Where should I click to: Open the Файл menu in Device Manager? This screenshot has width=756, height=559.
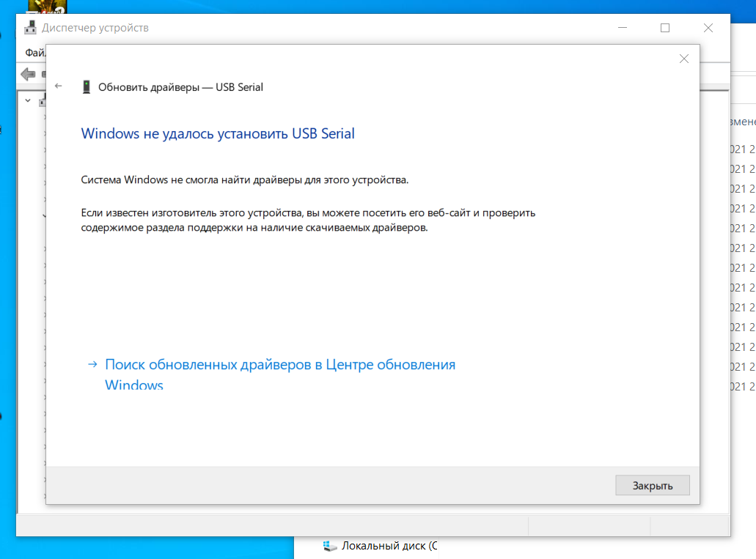tap(34, 53)
